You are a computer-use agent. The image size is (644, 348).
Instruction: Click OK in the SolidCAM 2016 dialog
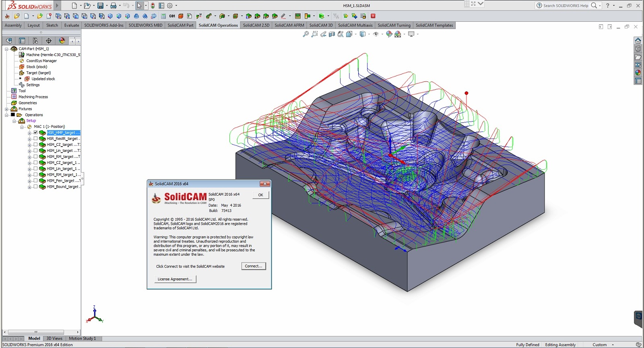(x=260, y=195)
